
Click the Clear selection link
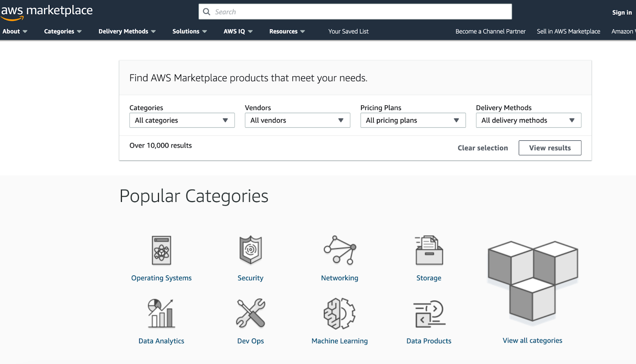[482, 147]
